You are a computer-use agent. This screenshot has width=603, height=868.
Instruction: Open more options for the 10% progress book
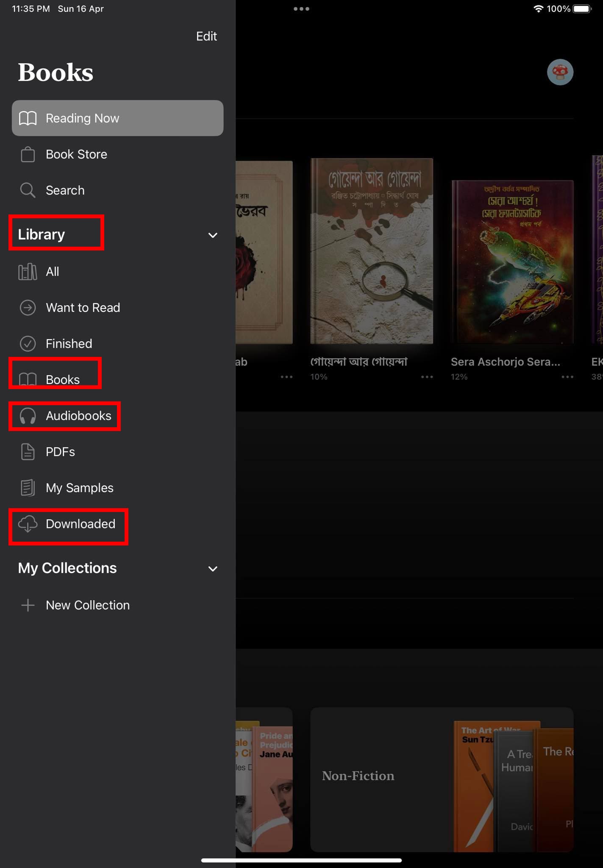point(427,377)
